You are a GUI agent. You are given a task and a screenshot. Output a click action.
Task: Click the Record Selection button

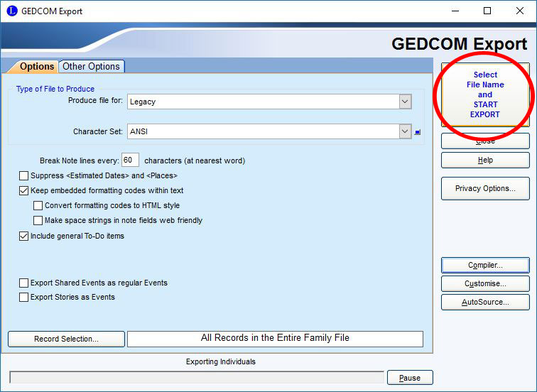click(x=66, y=339)
